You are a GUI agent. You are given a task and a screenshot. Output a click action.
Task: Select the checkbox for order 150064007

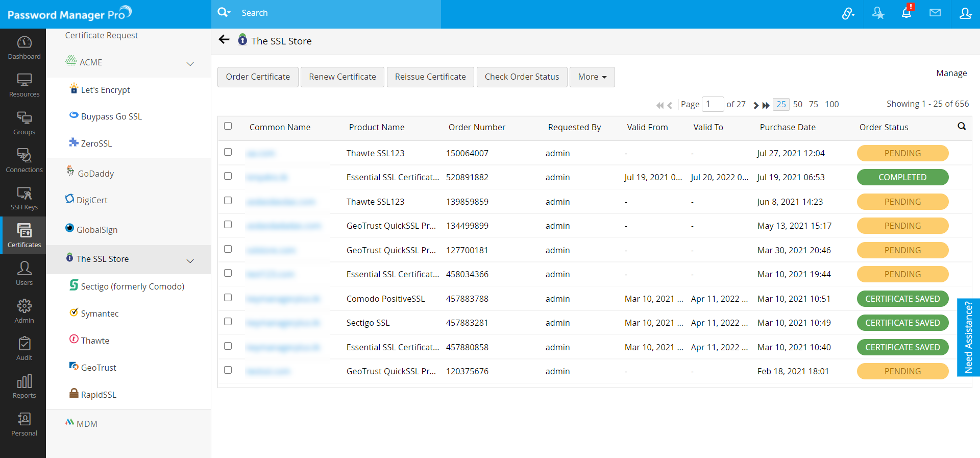click(228, 152)
